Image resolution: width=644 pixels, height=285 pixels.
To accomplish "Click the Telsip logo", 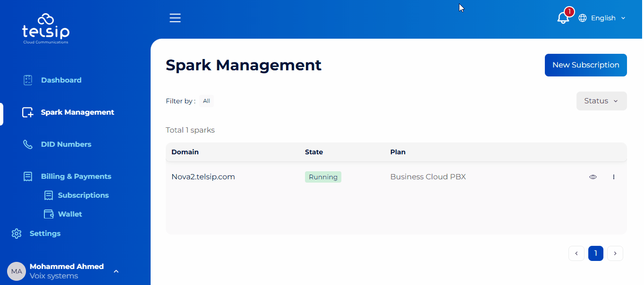I will click(x=46, y=29).
